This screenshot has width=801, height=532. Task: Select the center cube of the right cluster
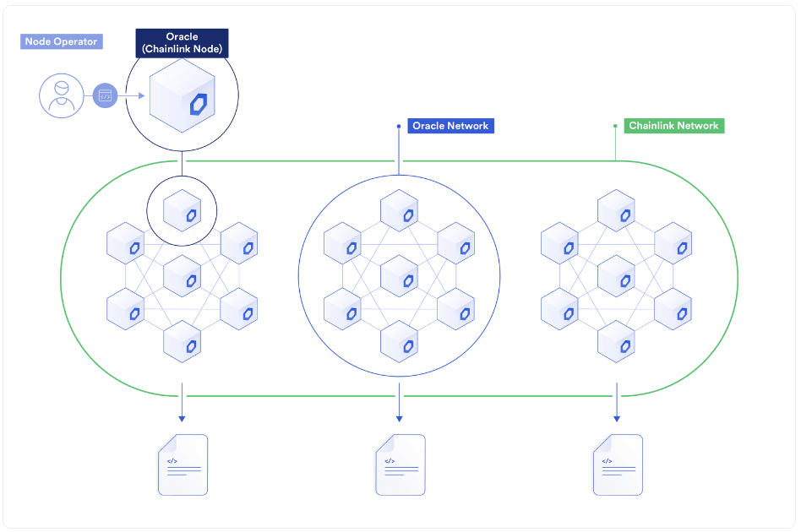click(x=616, y=276)
